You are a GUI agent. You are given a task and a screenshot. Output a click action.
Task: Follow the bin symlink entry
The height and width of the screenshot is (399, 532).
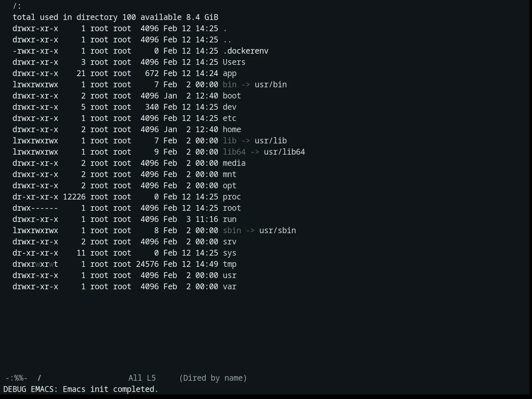[229, 84]
